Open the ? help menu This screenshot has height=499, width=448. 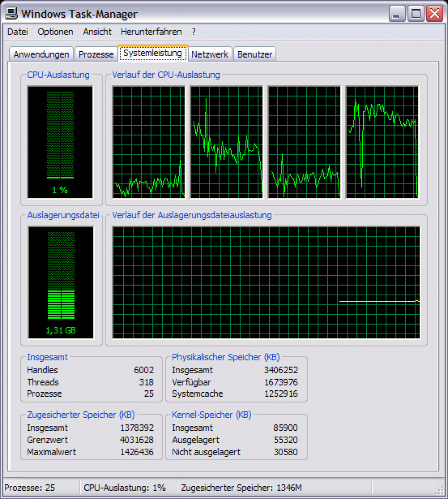194,32
